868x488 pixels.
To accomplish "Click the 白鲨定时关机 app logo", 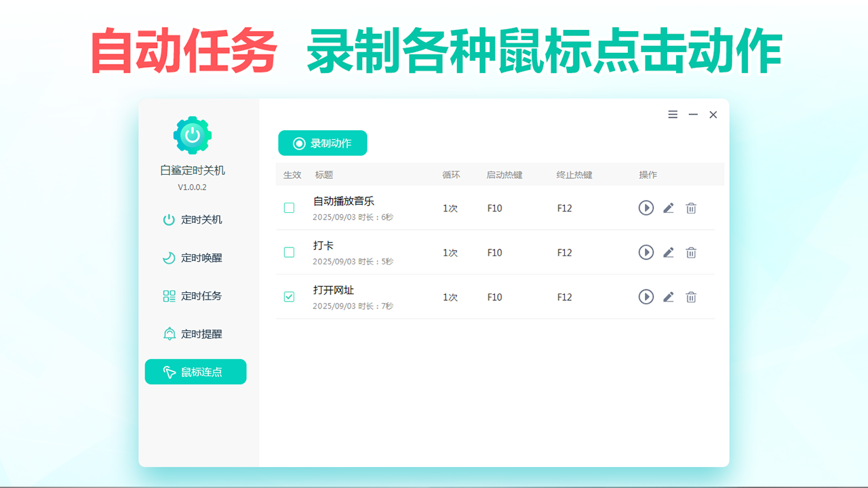I will pos(193,135).
